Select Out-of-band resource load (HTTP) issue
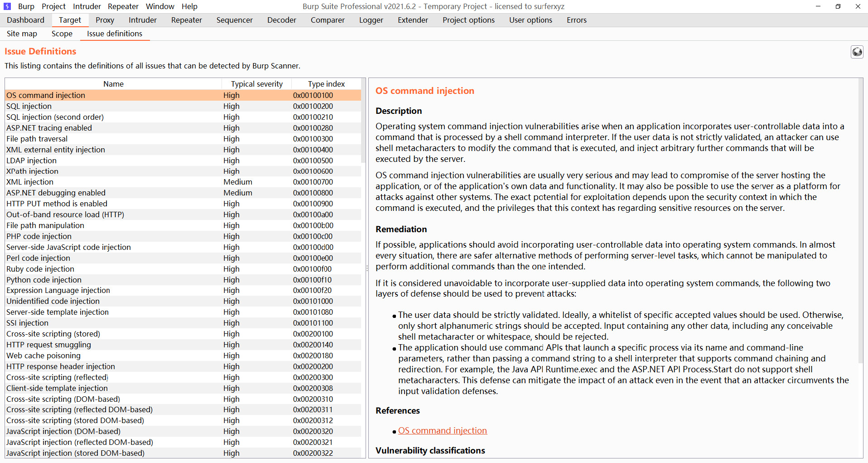Image resolution: width=868 pixels, height=463 pixels. pos(183,214)
